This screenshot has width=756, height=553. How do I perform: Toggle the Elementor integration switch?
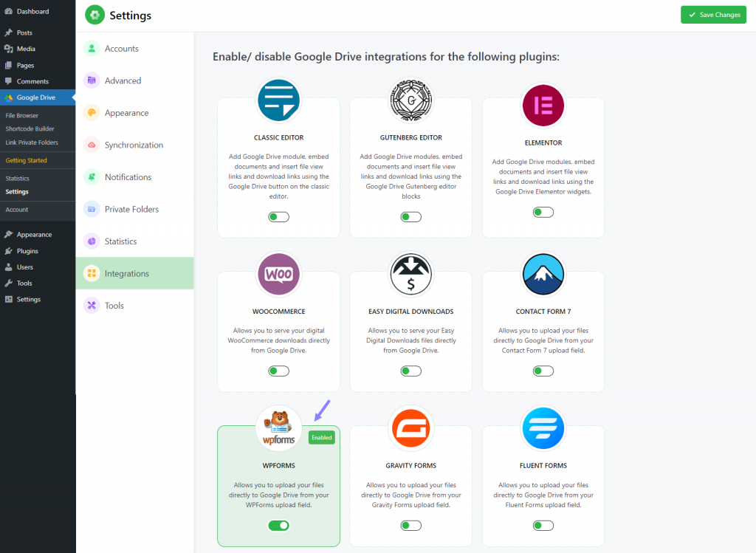point(543,212)
